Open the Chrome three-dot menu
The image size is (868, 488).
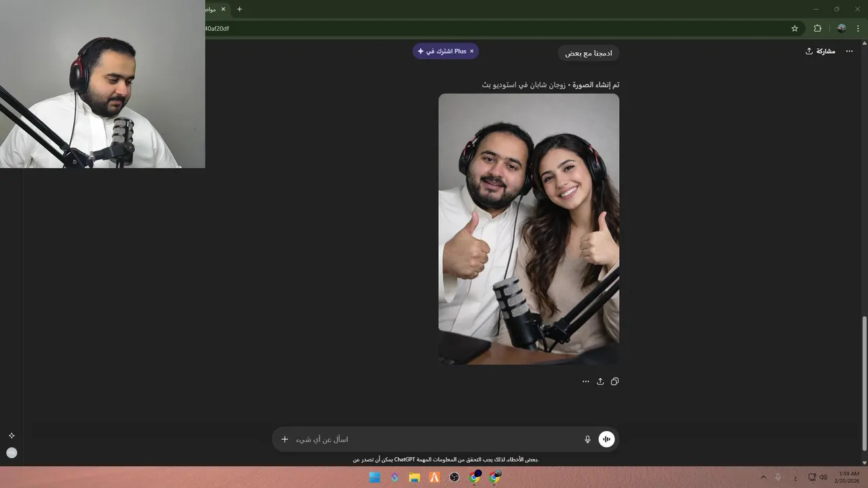[858, 28]
